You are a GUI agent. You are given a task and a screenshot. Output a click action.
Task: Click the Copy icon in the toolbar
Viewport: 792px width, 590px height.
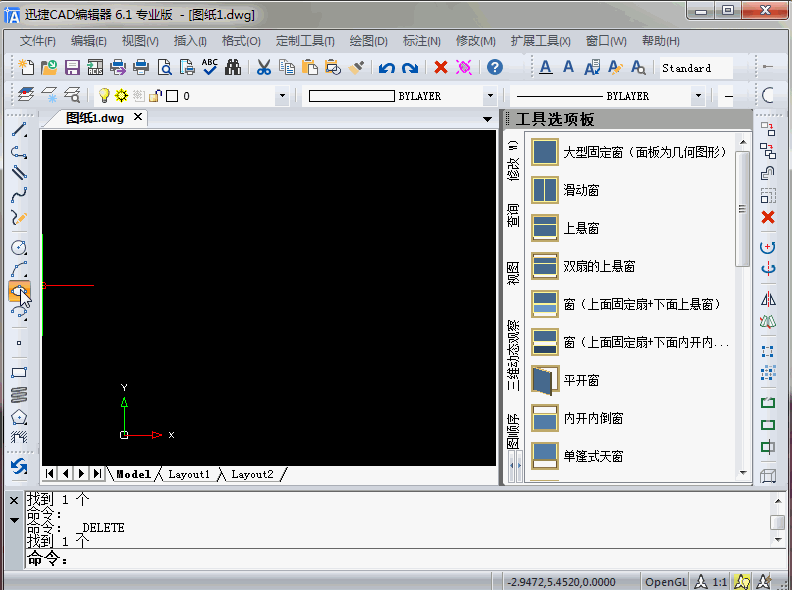[287, 67]
